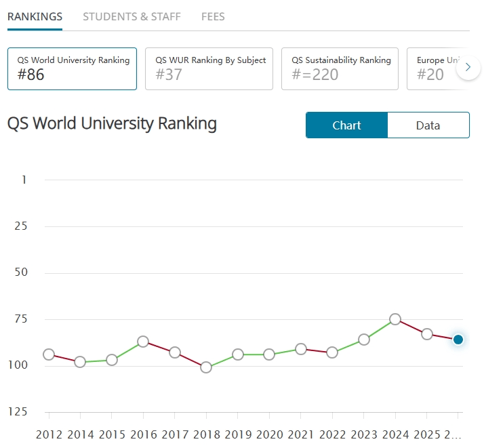Viewport: 484px width, 448px height.
Task: Click the filled blue latest-year data point
Action: pos(458,340)
